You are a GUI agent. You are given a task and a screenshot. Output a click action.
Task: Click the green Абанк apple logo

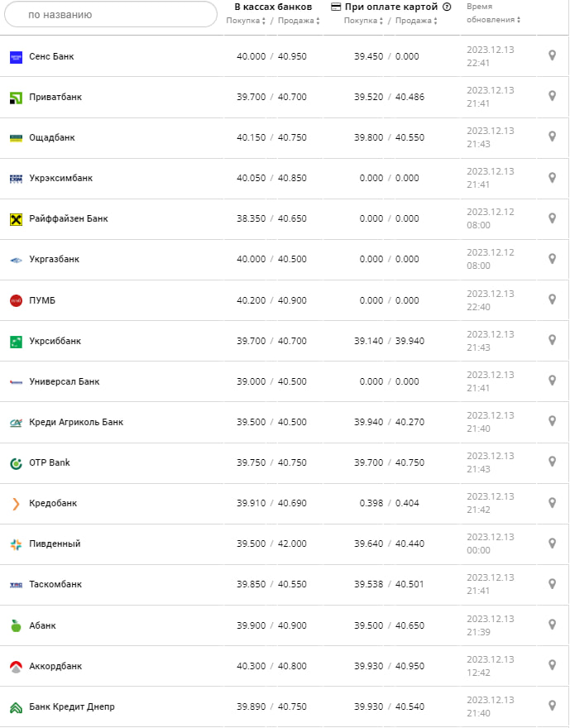point(16,625)
